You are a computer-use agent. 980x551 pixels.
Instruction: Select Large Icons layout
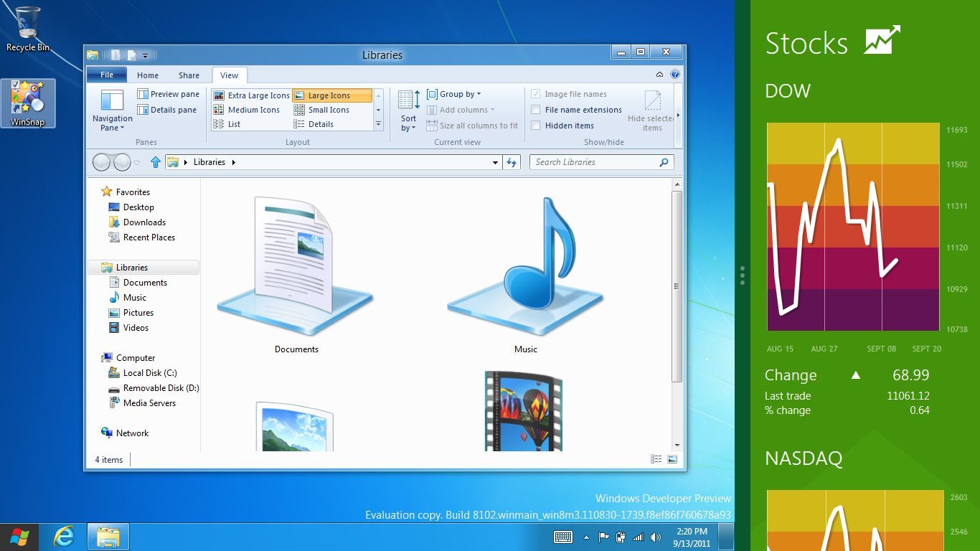[332, 95]
